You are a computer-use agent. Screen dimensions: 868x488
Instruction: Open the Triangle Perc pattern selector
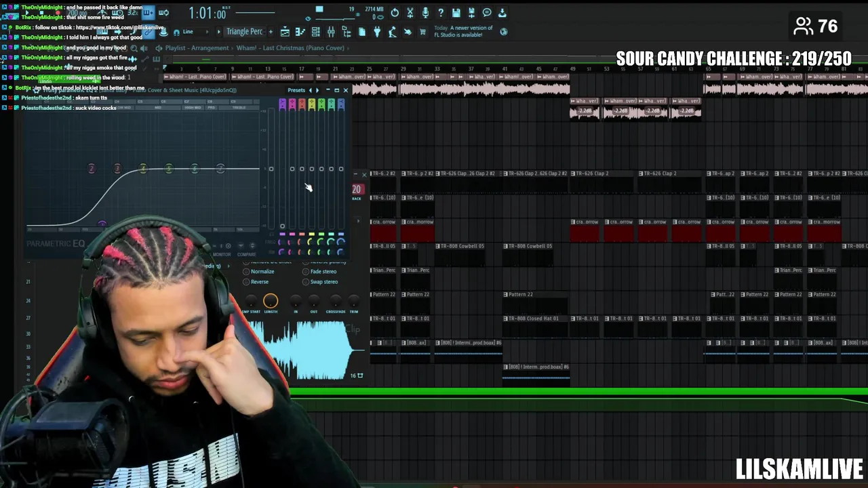[x=244, y=31]
